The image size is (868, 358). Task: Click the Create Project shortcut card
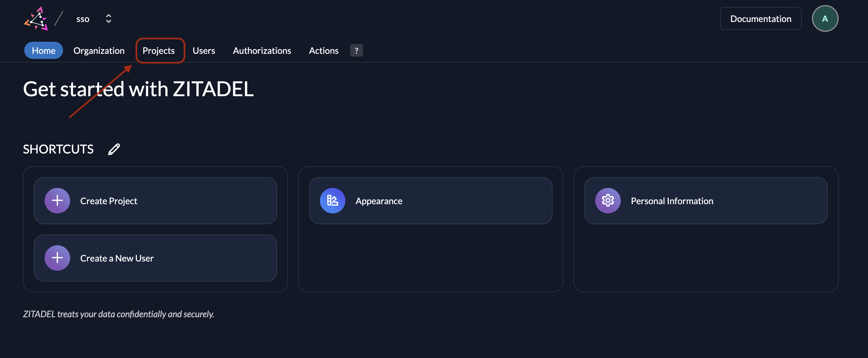coord(155,200)
